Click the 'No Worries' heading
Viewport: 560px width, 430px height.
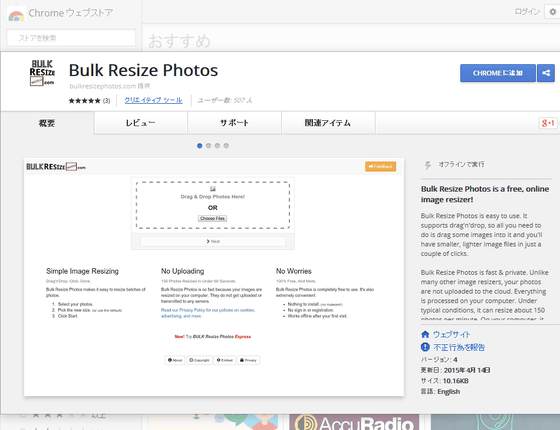(294, 271)
